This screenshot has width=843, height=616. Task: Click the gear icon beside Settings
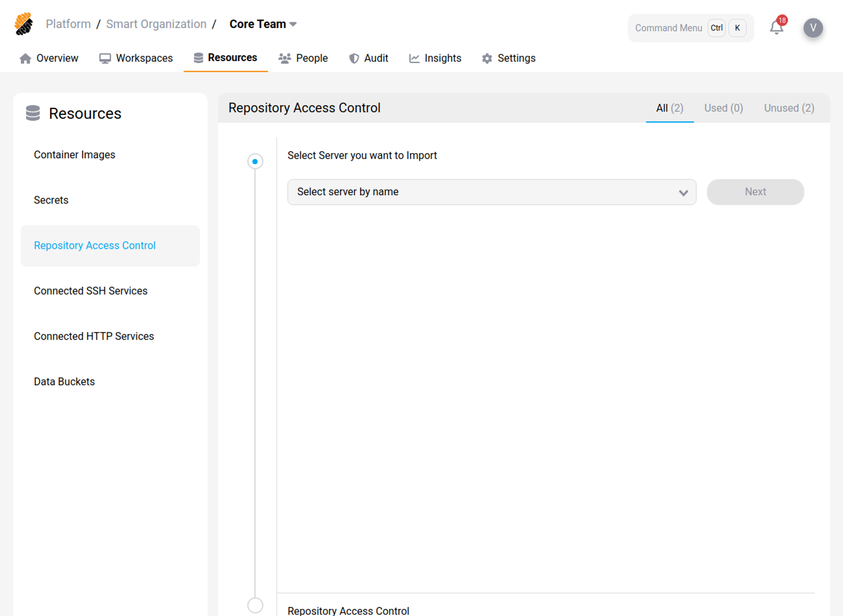[x=487, y=59]
